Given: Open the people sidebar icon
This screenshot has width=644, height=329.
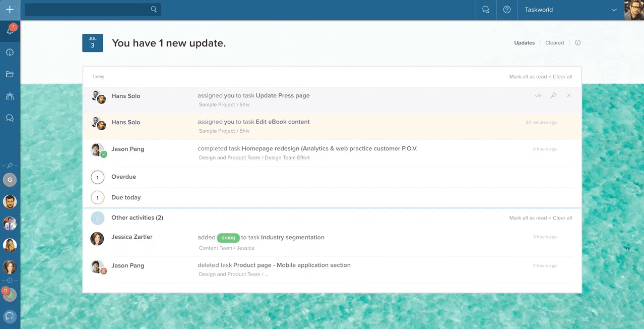Looking at the screenshot, I should [x=10, y=96].
